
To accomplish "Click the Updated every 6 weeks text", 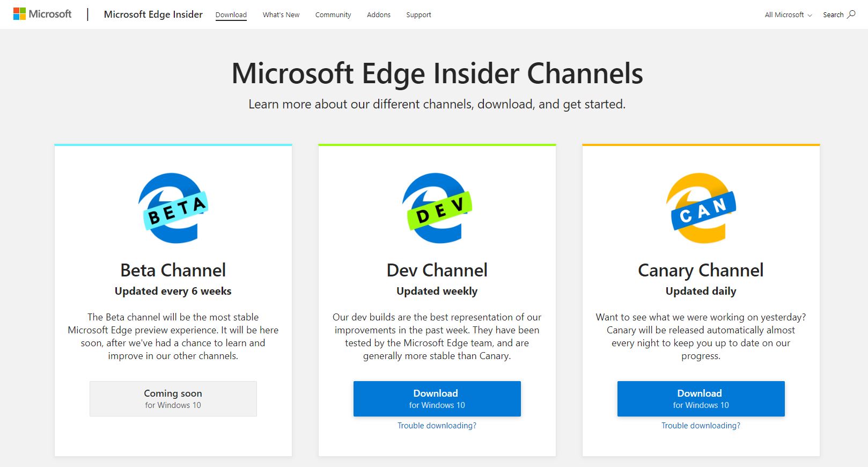I will [x=173, y=291].
